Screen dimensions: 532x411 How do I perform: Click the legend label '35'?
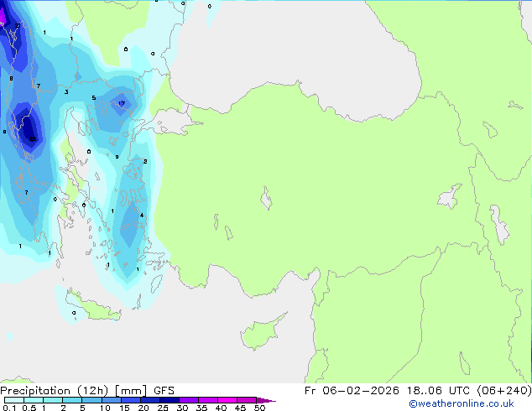[x=201, y=408]
